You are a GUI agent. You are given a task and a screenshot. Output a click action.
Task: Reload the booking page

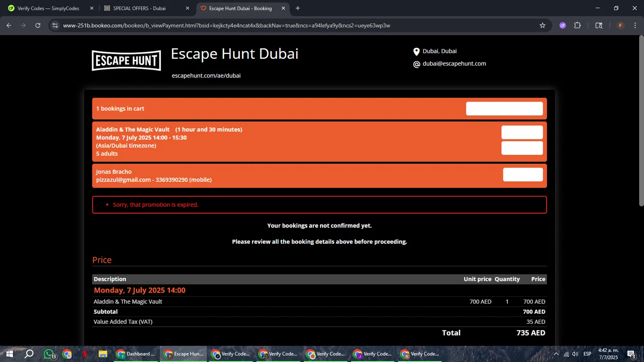point(38,25)
